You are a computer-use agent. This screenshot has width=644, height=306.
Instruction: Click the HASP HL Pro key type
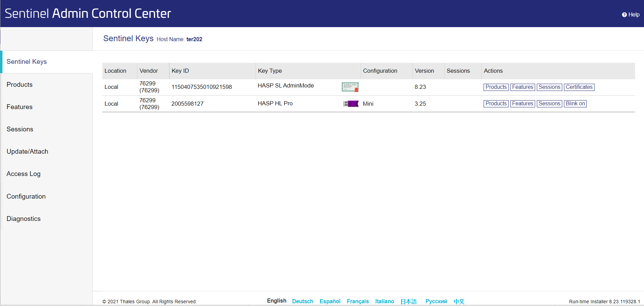275,104
